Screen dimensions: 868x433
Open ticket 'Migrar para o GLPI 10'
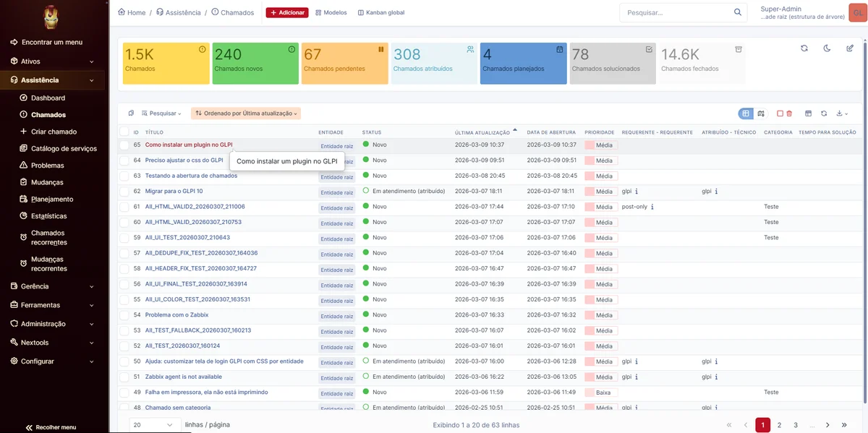point(174,192)
